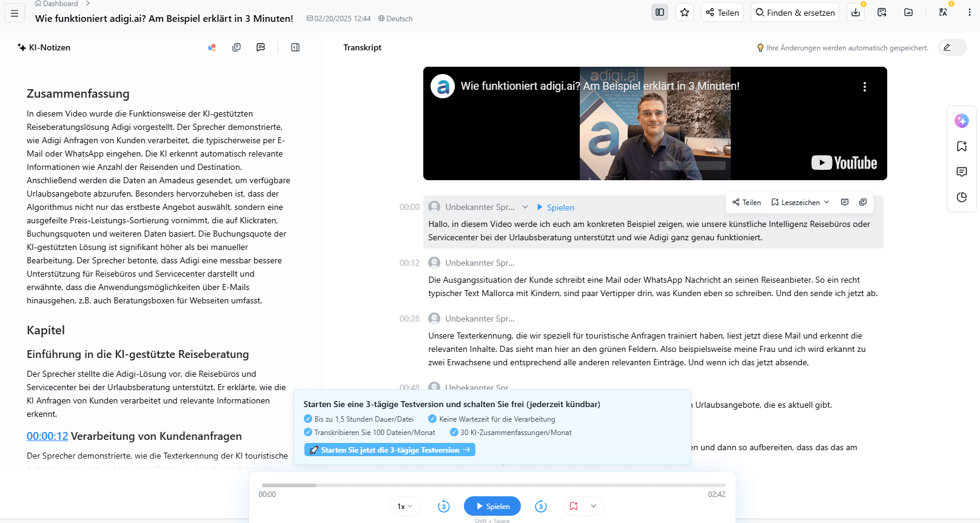Image resolution: width=980 pixels, height=523 pixels.
Task: Toggle the edit mode switch
Action: (952, 47)
